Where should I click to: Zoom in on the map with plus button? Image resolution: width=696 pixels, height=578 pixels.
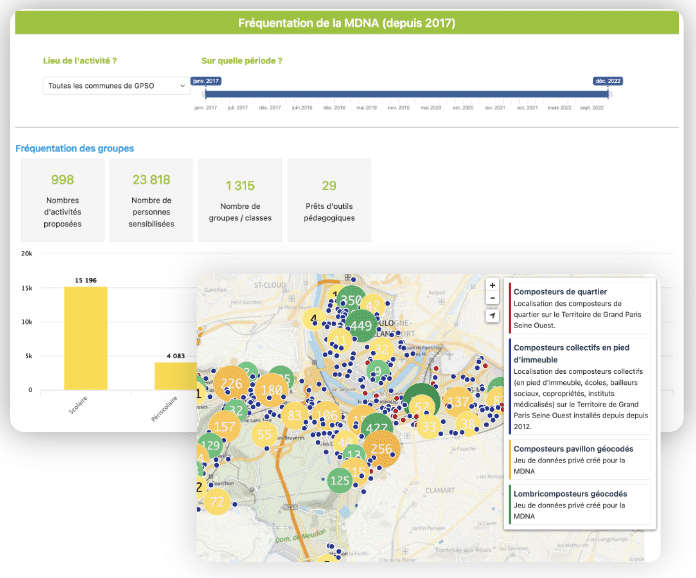(x=492, y=285)
